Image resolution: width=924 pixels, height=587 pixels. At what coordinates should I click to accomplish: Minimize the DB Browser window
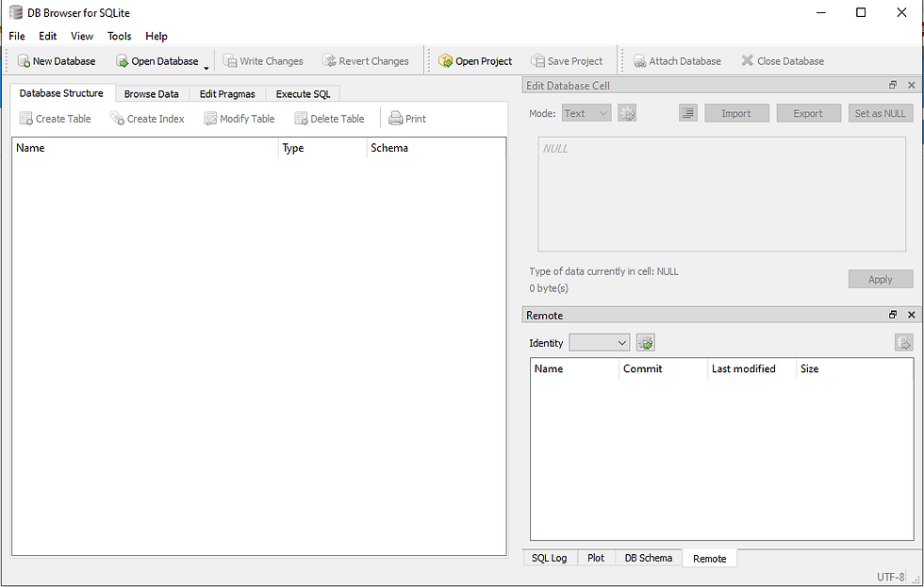(x=821, y=12)
